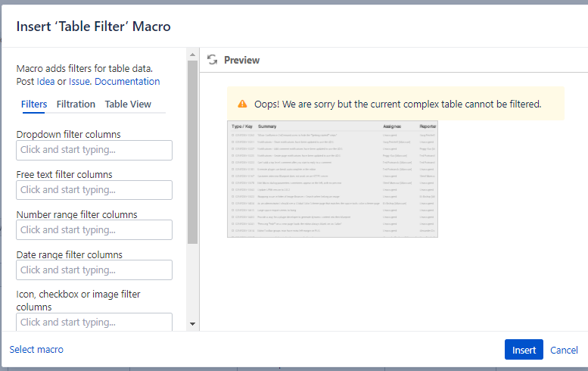This screenshot has width=588, height=371.
Task: Open the Documentation link
Action: (127, 82)
